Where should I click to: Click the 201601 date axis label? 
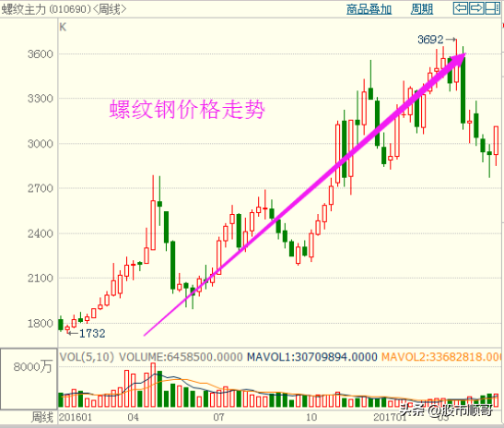[x=76, y=417]
